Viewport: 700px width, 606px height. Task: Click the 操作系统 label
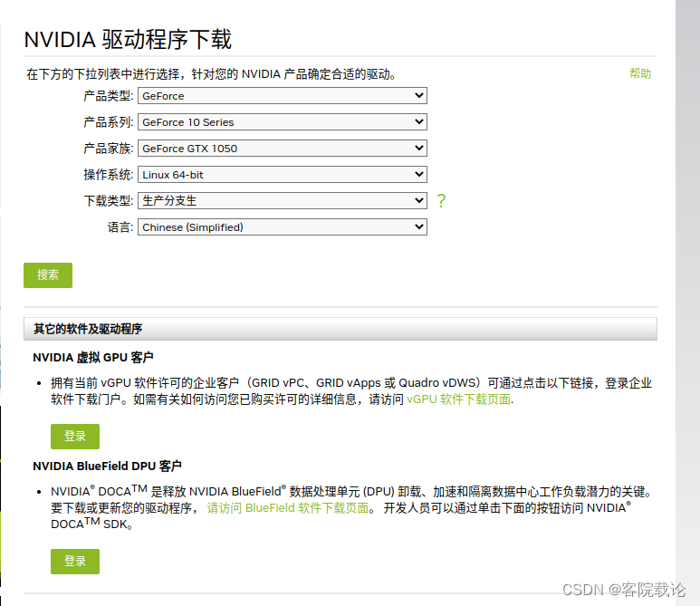click(x=109, y=175)
